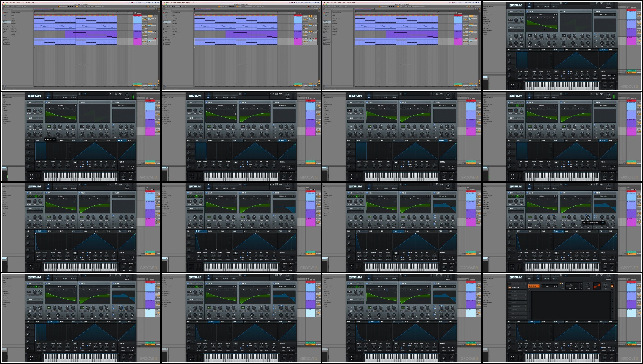Click GLOBAL tab in the Distortion FX frame
This screenshot has width=643, height=364.
click(555, 278)
